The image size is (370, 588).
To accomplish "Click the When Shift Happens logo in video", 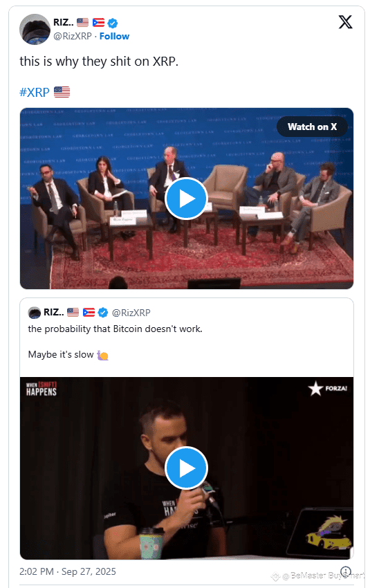I will pos(41,389).
